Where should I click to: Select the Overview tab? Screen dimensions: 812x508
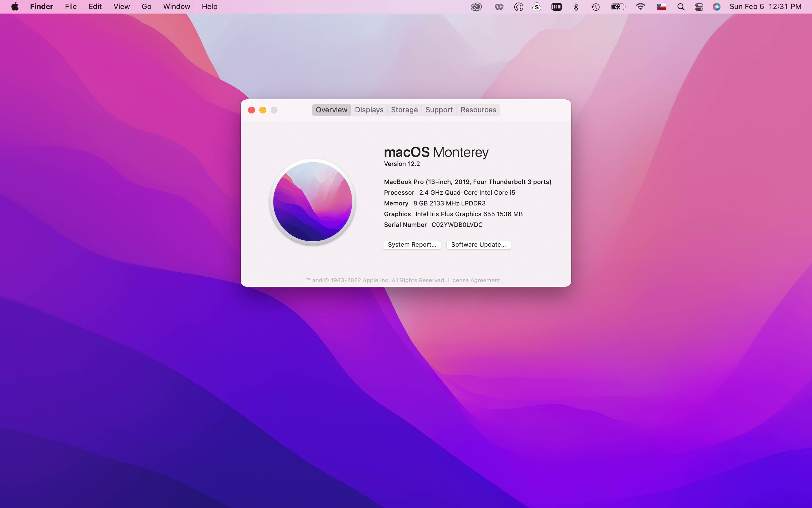(332, 110)
